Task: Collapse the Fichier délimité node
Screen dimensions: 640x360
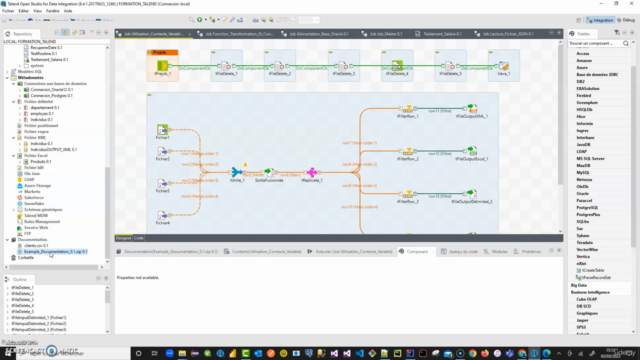Action: tap(14, 102)
